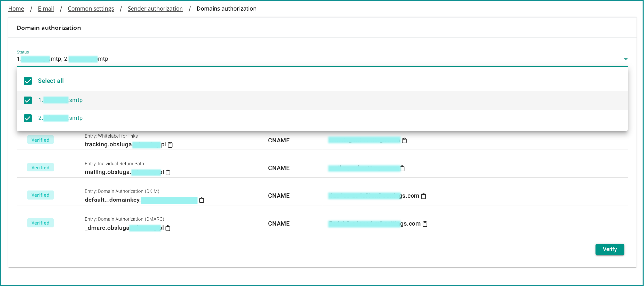Copy the Individual Return Path CNAME value
644x286 pixels.
tap(402, 168)
